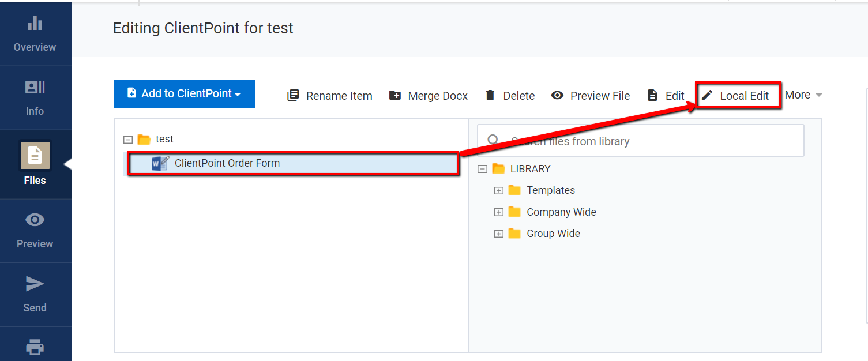Expand the Templates folder
This screenshot has height=361, width=868.
[x=499, y=190]
